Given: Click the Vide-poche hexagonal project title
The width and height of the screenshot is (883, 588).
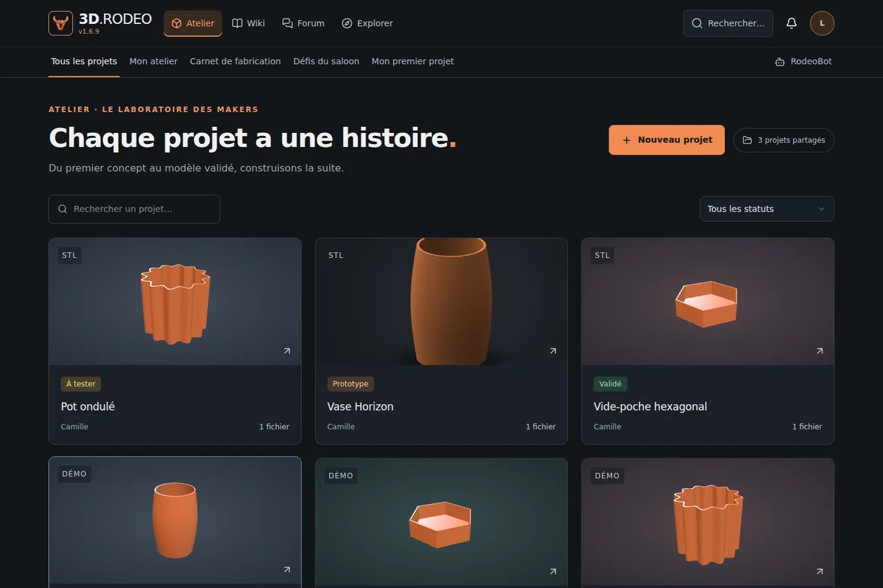Looking at the screenshot, I should point(650,407).
